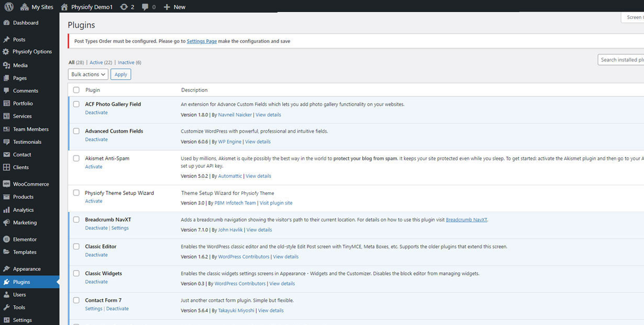The image size is (644, 325).
Task: Toggle the select-all checkbox in table header
Action: coord(76,90)
